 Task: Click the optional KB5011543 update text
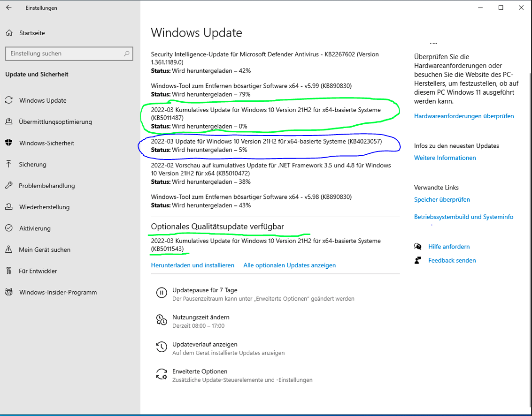266,245
